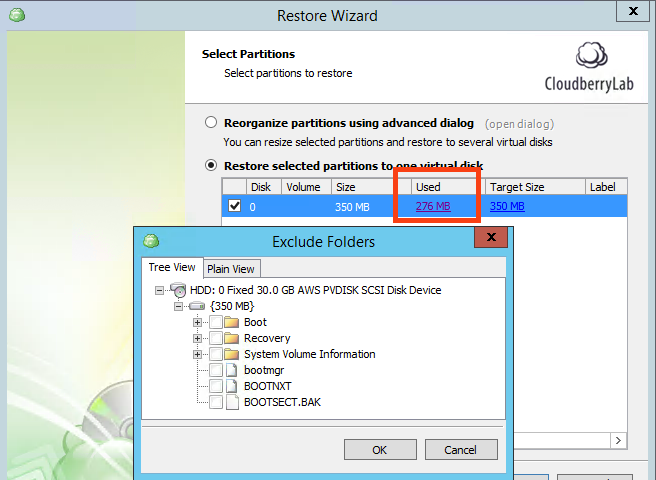Switch to the Plain View tab

point(231,269)
